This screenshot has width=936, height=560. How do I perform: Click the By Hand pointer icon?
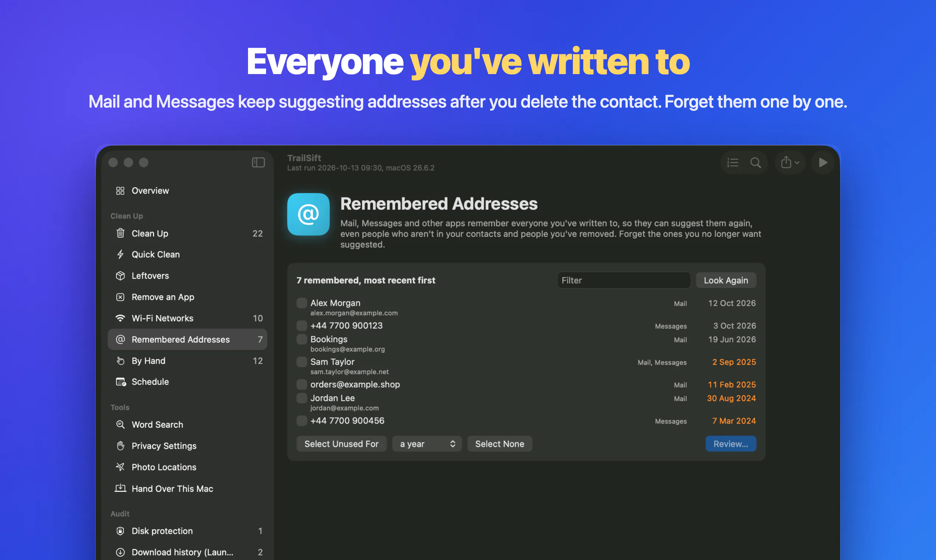[120, 361]
